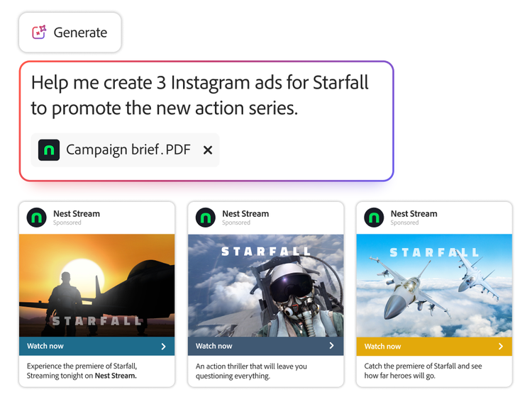Select the helmeted pilot close-up ad image
Image resolution: width=532 pixels, height=399 pixels.
click(265, 285)
